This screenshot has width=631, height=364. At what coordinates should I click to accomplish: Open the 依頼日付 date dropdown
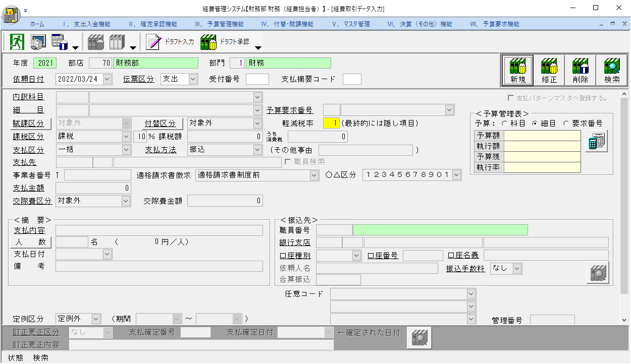[x=107, y=79]
